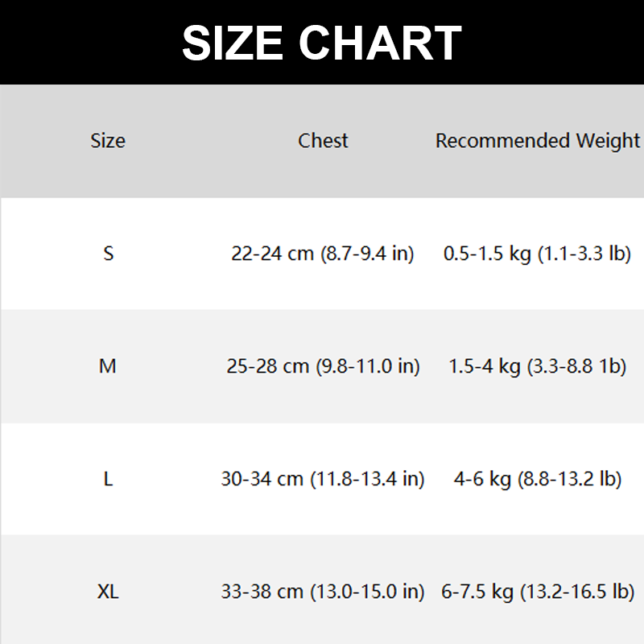Click the 22-24 cm chest value

(x=272, y=254)
